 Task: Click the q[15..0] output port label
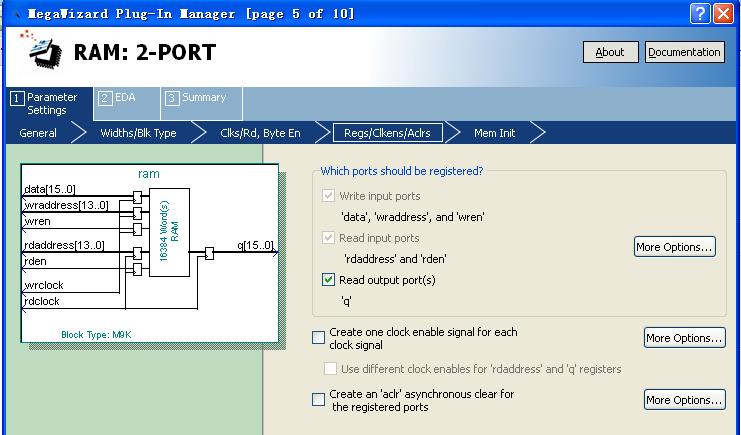click(x=255, y=245)
